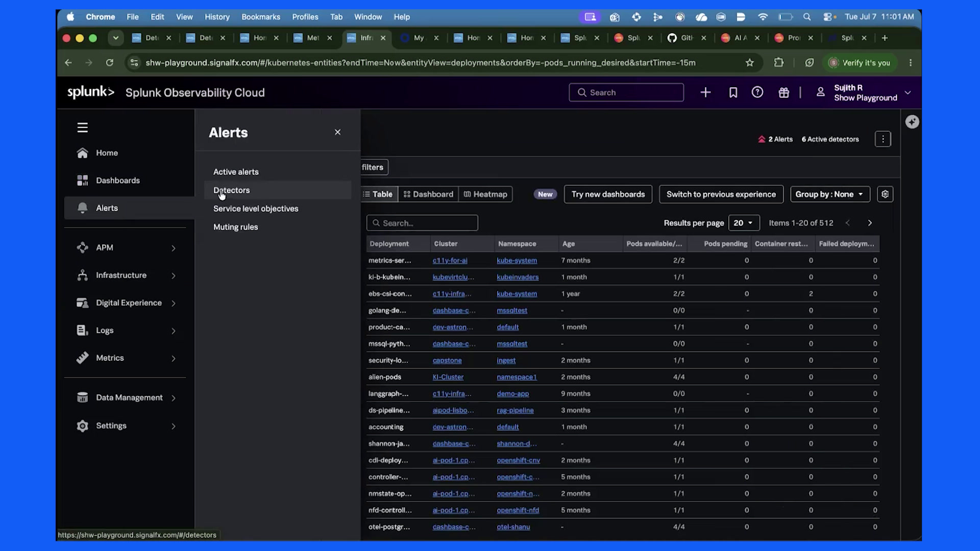Close the Alerts panel
This screenshot has width=980, height=551.
[337, 132]
